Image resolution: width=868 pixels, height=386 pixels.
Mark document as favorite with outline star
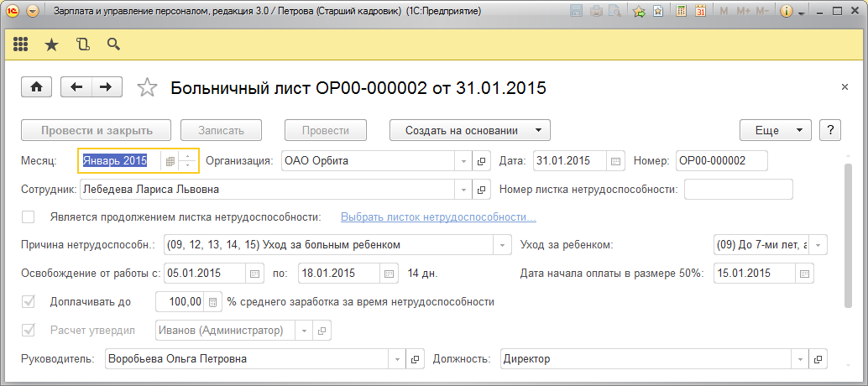(147, 87)
